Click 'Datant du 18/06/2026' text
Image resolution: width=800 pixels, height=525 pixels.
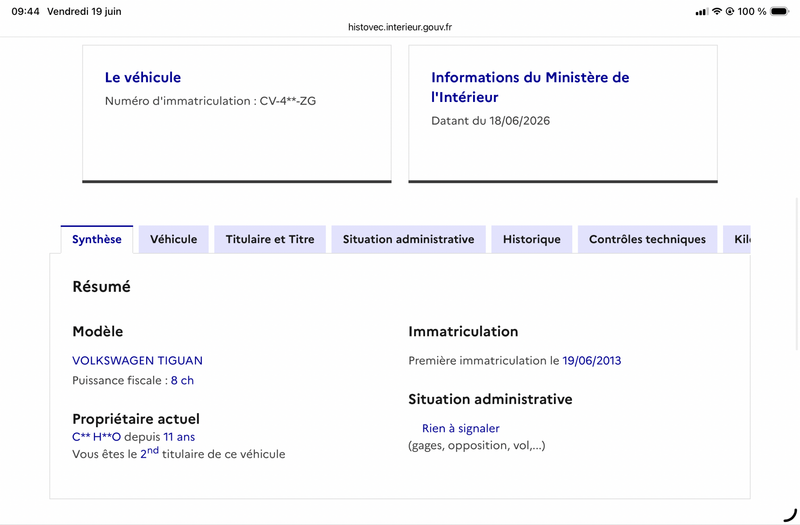click(490, 121)
